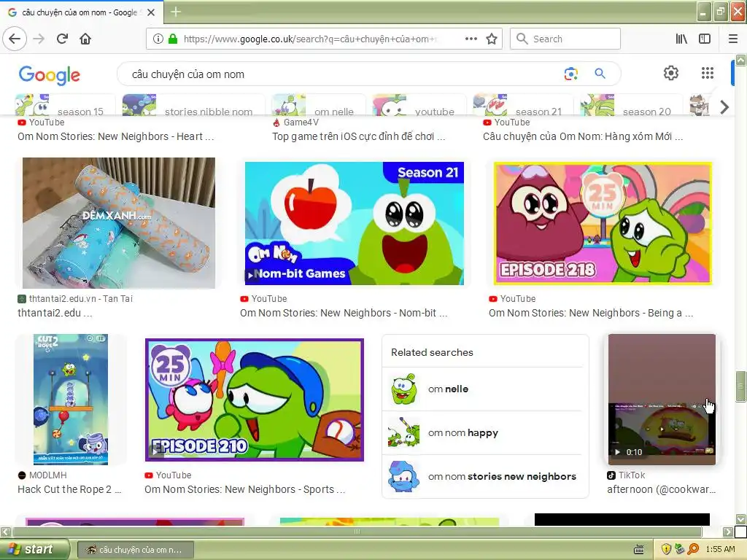Open Om Nom Stories Sports result title
Screen dimensions: 747x560
245,489
